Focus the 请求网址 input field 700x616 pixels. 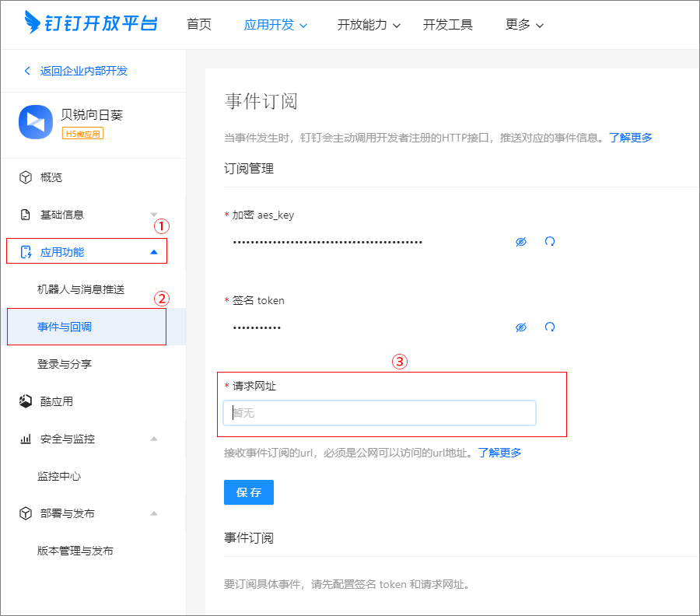click(x=380, y=413)
